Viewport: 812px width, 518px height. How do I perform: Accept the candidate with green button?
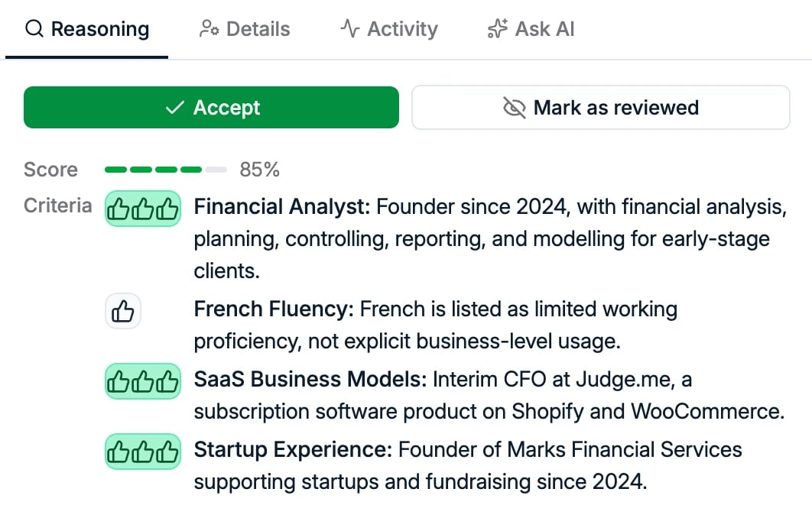coord(211,108)
